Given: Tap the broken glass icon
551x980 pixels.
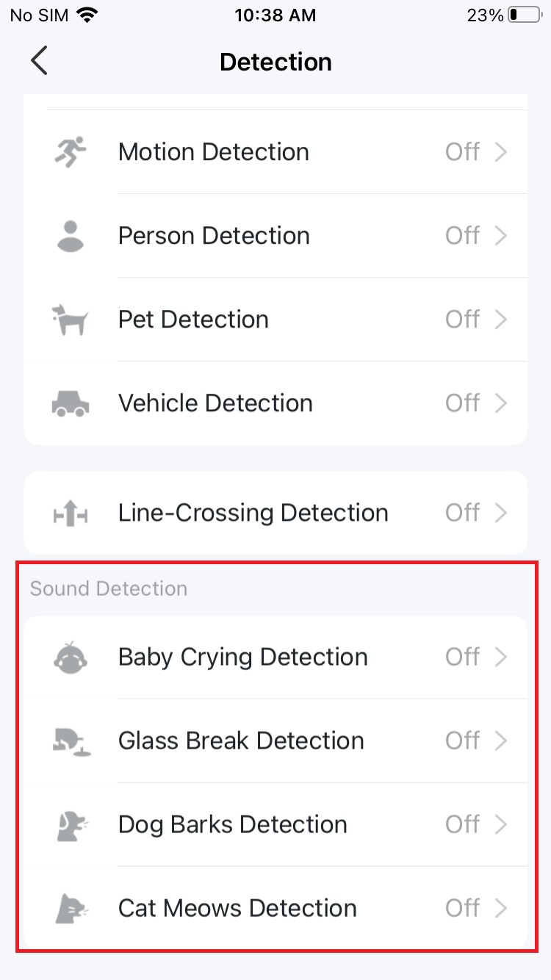Looking at the screenshot, I should [x=71, y=741].
